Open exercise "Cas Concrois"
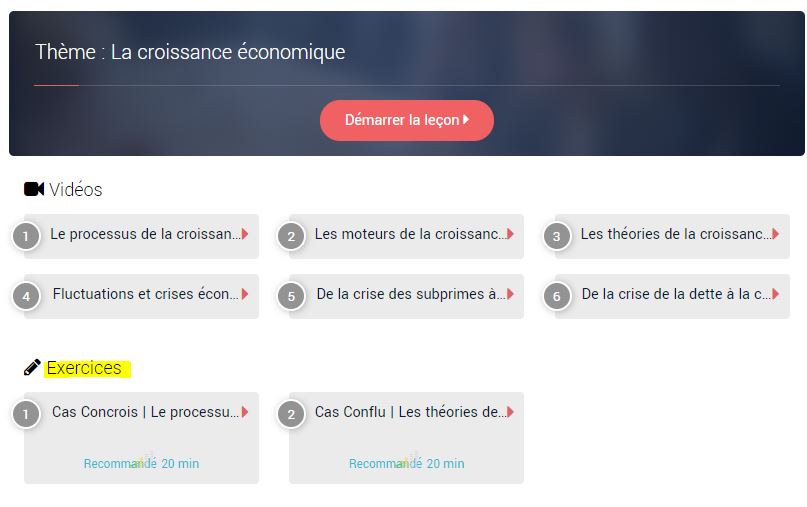The width and height of the screenshot is (807, 507). tap(146, 412)
